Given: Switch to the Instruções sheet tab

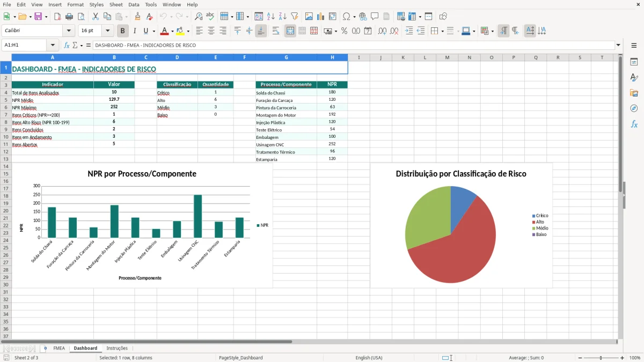Looking at the screenshot, I should (117, 349).
